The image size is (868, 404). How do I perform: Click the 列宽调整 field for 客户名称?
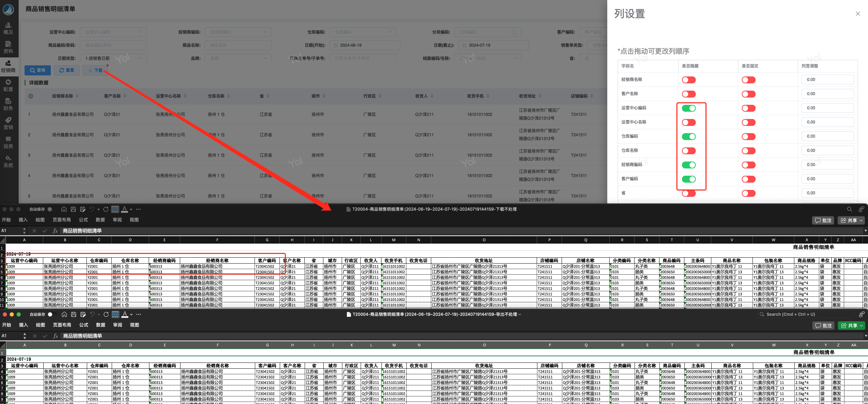tap(827, 94)
